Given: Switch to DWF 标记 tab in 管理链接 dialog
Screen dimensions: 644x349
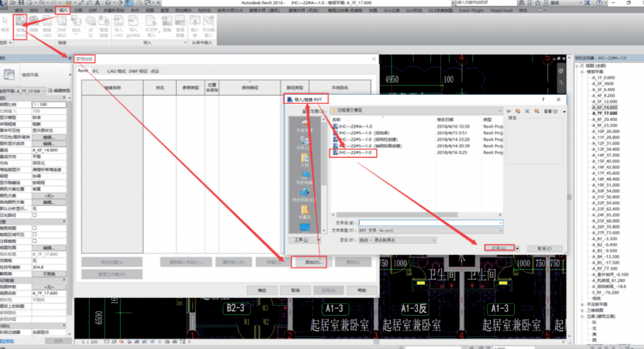Looking at the screenshot, I should (138, 71).
